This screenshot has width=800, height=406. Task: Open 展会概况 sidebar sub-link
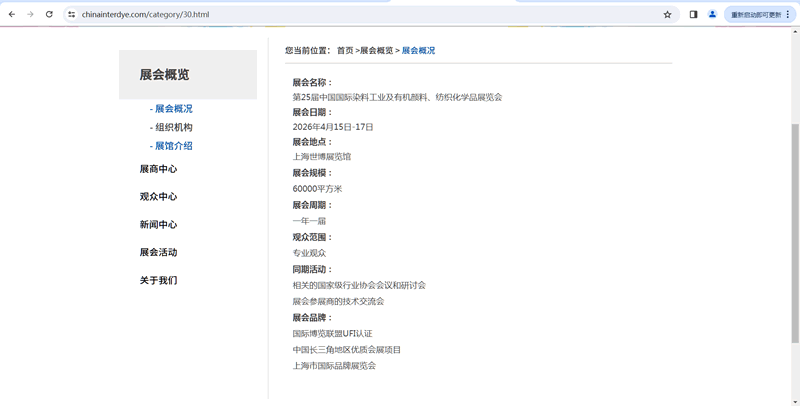point(172,109)
